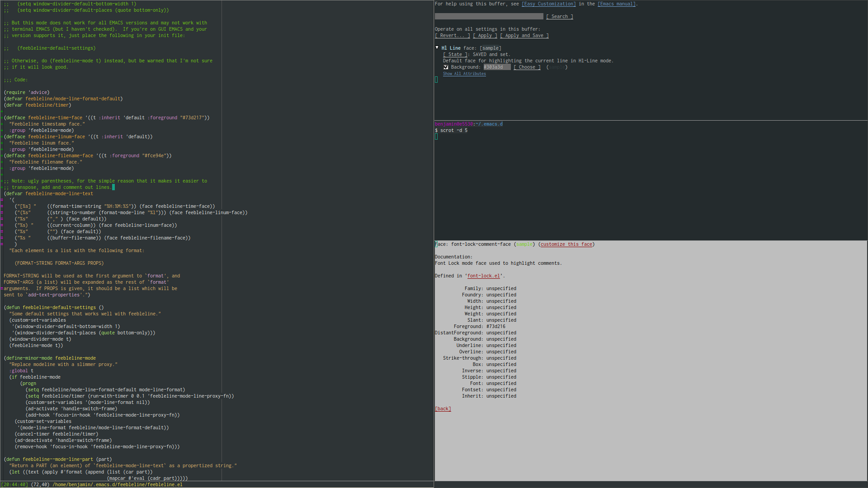Click the Hl Line face sample preview
868x488 pixels.
pos(490,48)
